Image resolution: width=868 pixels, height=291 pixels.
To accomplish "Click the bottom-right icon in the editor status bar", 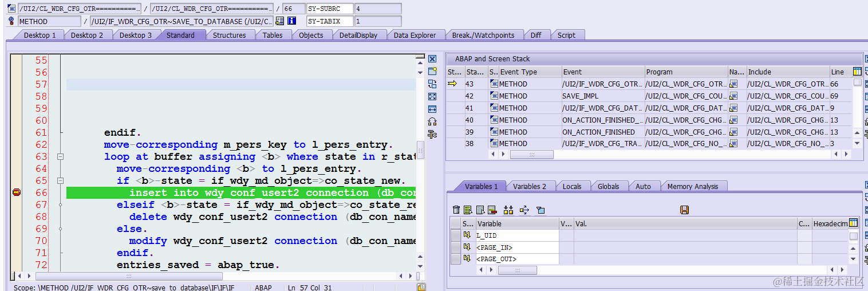I will point(421,287).
